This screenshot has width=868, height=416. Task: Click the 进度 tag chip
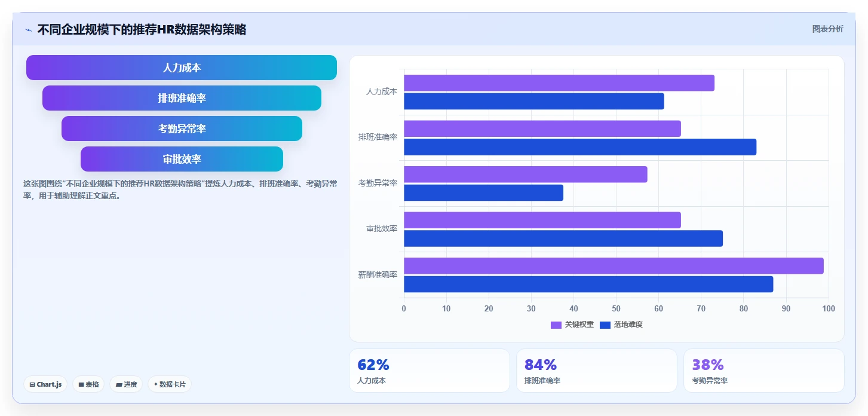126,384
